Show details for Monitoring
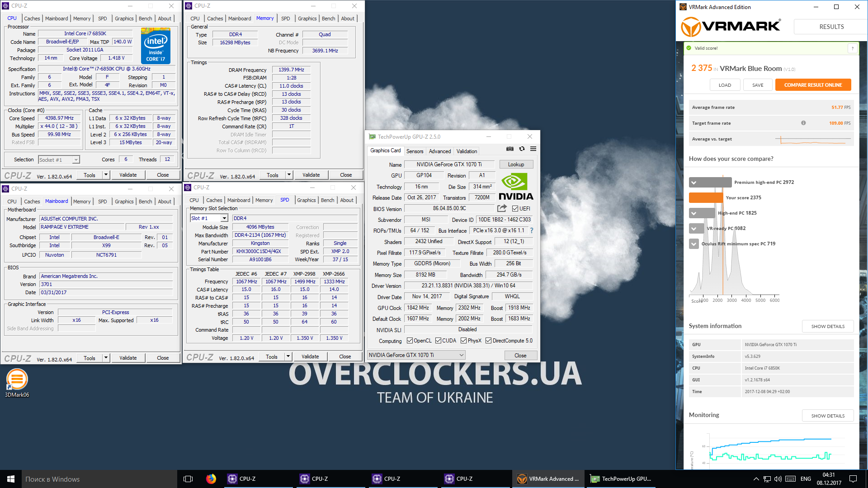The width and height of the screenshot is (868, 488). point(828,416)
